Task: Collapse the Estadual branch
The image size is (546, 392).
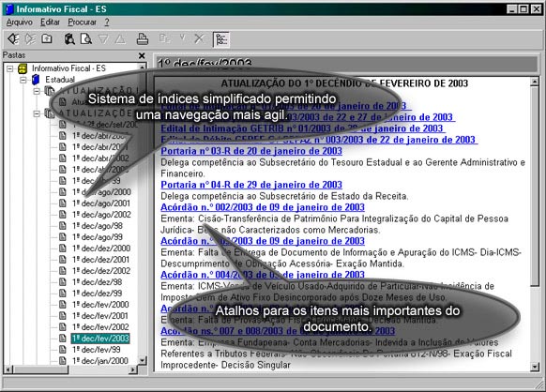Action: (23, 80)
